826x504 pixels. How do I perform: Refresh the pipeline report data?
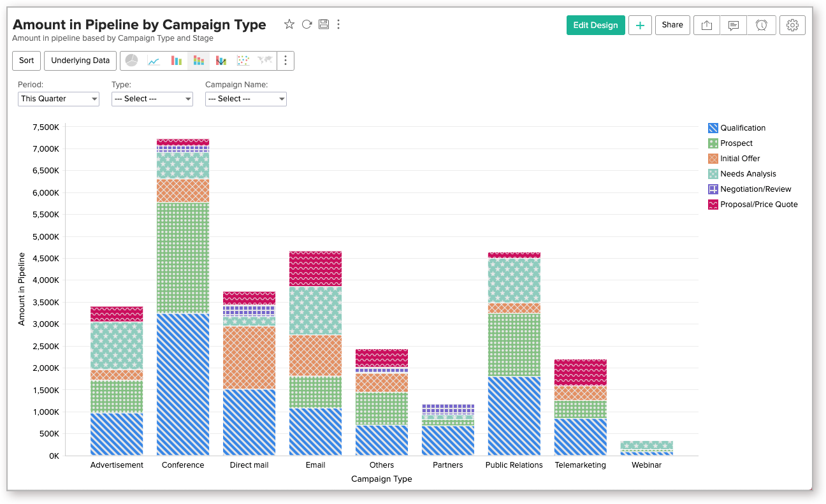pos(307,24)
